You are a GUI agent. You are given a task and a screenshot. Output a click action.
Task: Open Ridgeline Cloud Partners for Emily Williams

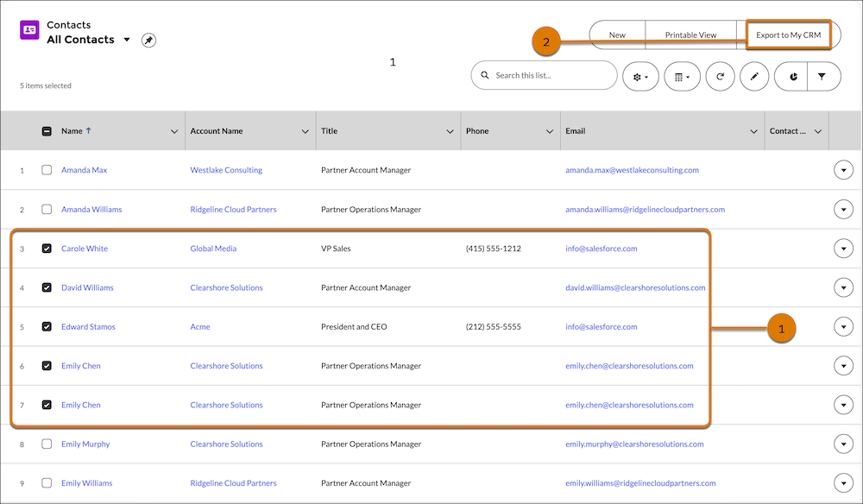tap(233, 482)
